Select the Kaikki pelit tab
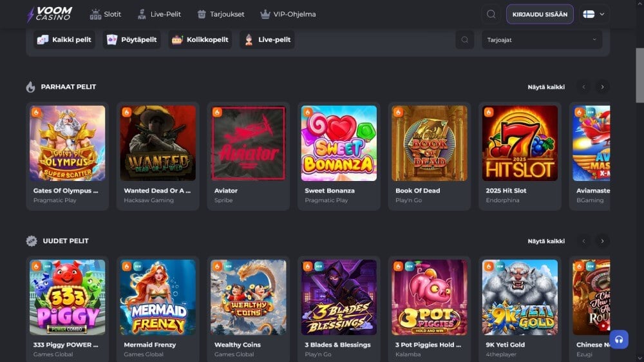 (x=64, y=40)
